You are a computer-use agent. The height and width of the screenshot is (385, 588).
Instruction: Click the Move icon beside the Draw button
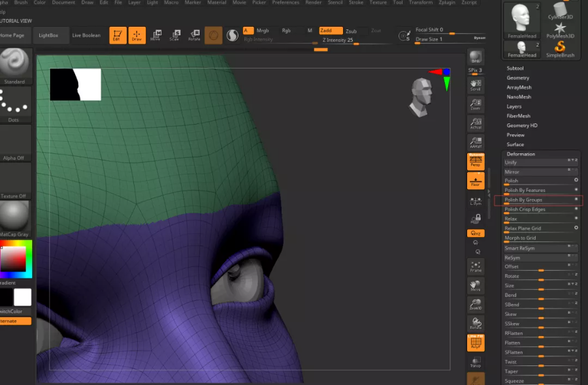coord(155,35)
